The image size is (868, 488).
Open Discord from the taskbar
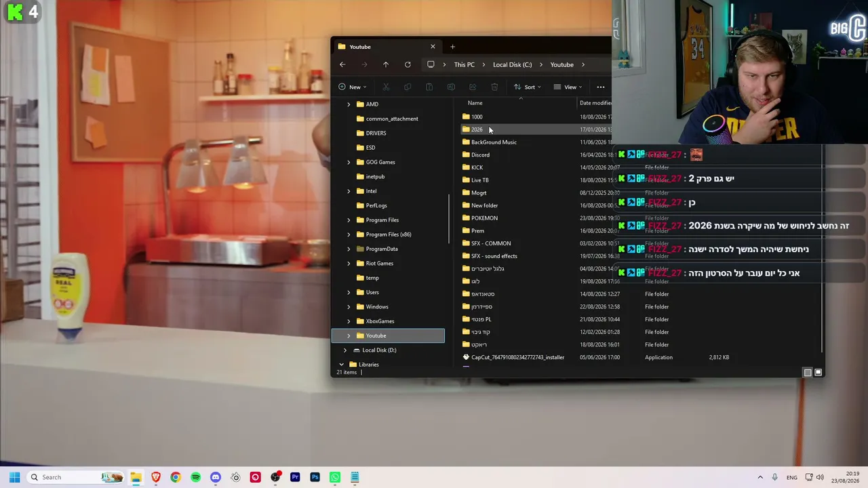coord(216,477)
